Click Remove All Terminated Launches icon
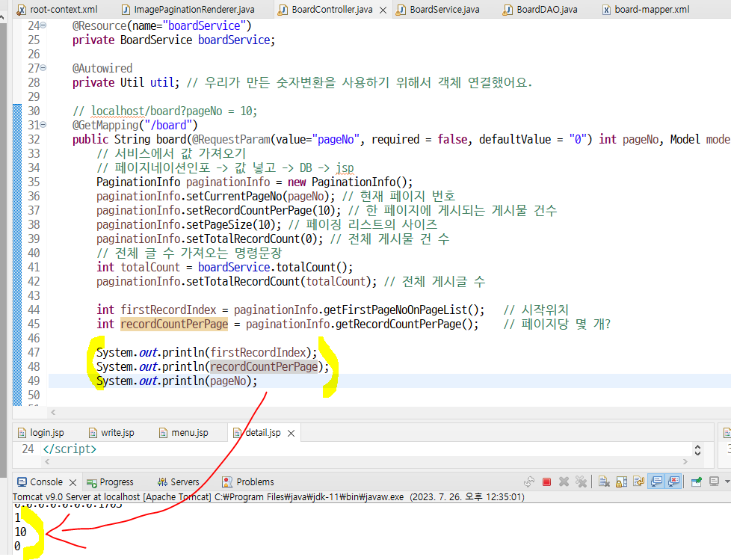 coord(581,481)
